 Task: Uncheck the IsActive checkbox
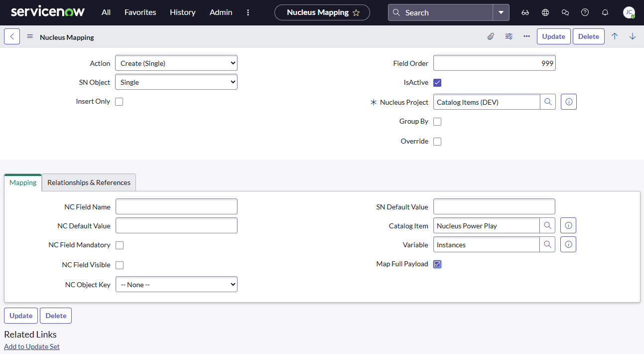pyautogui.click(x=437, y=83)
